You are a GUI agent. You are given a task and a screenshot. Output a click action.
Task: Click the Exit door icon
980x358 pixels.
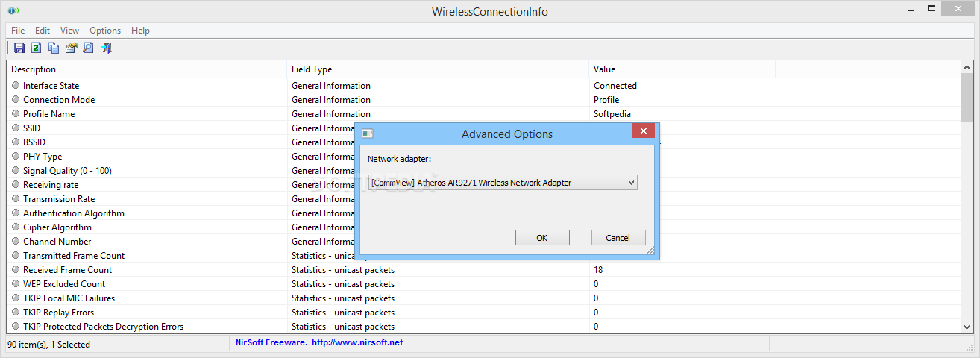[x=106, y=48]
